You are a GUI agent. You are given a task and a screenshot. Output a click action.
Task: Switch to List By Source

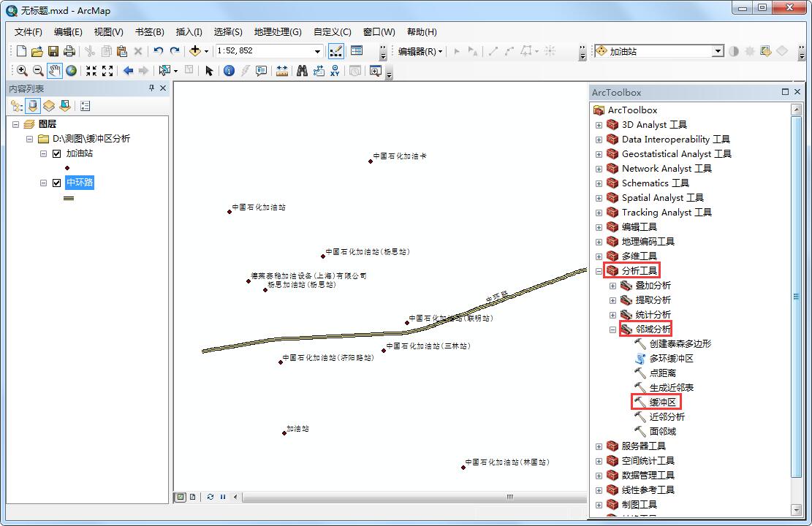(x=33, y=106)
